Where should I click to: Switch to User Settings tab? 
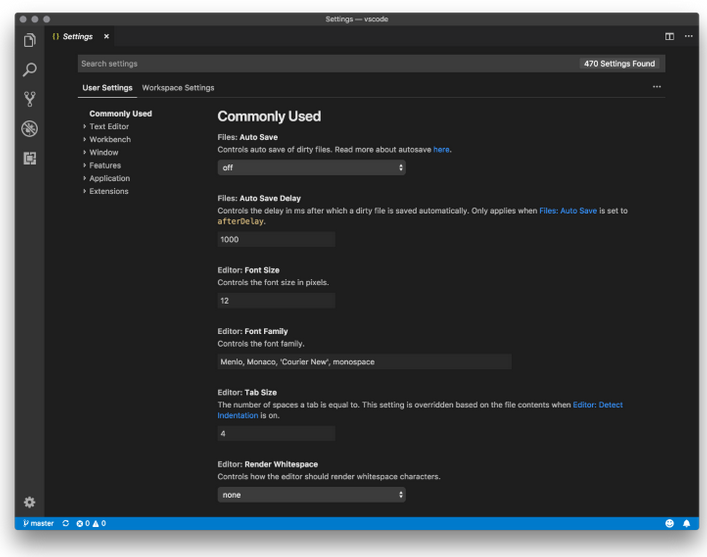(107, 88)
